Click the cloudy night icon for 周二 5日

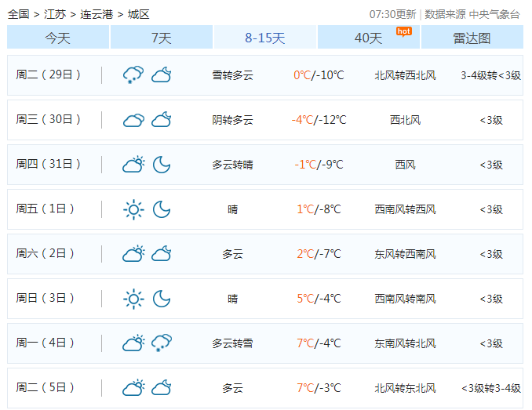pyautogui.click(x=162, y=388)
